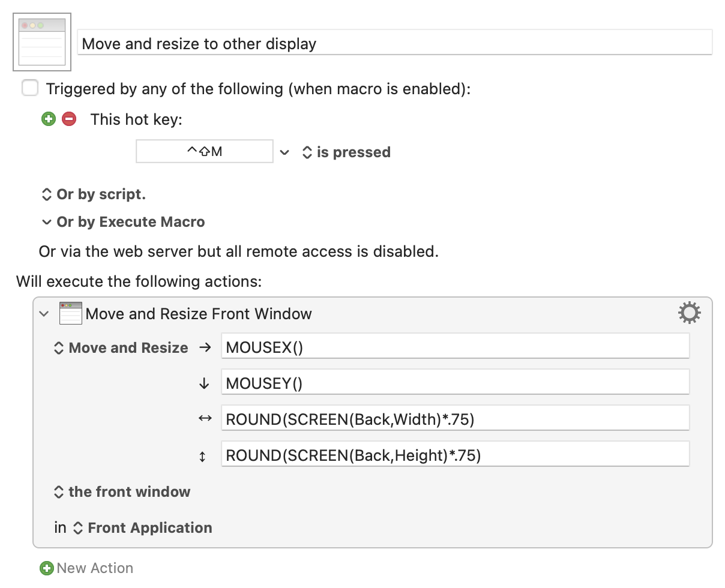Open the 'Move and Resize' operation popup
The width and height of the screenshot is (725, 588).
(121, 348)
